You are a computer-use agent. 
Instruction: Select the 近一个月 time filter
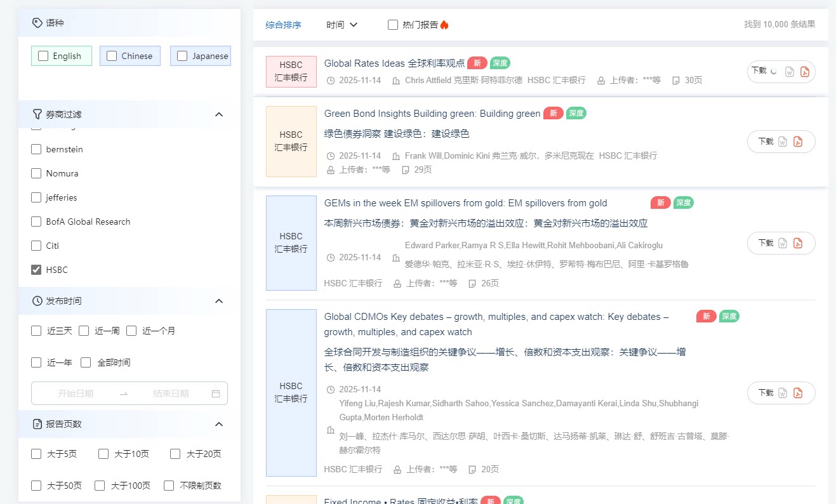(131, 331)
